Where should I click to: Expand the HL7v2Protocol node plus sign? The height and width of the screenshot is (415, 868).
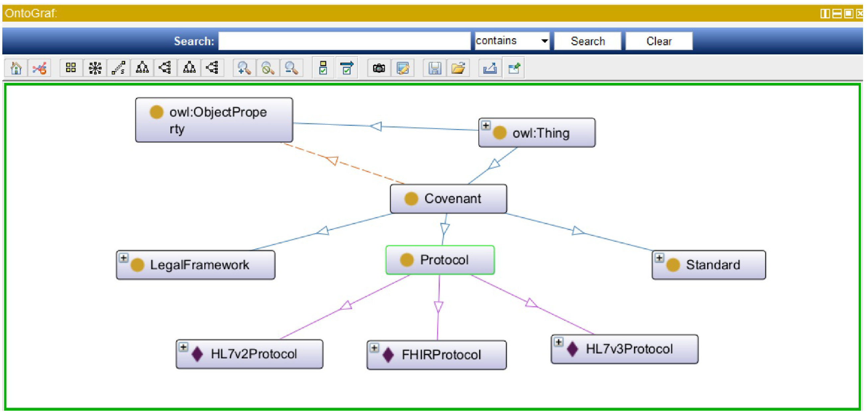pos(183,347)
